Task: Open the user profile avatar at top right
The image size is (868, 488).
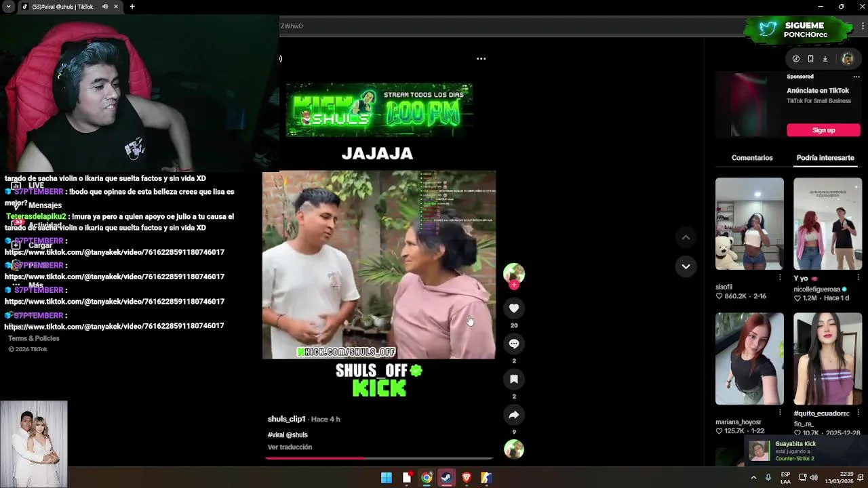Action: 847,59
